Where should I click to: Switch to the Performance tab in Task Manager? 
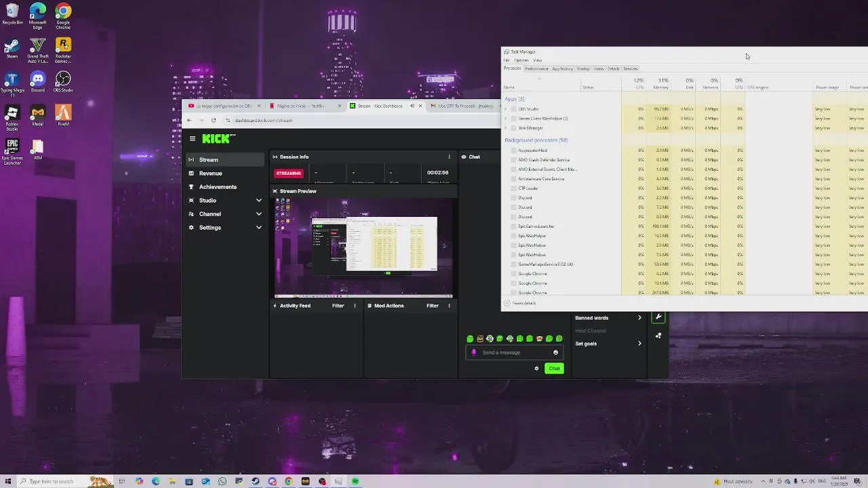pyautogui.click(x=536, y=68)
